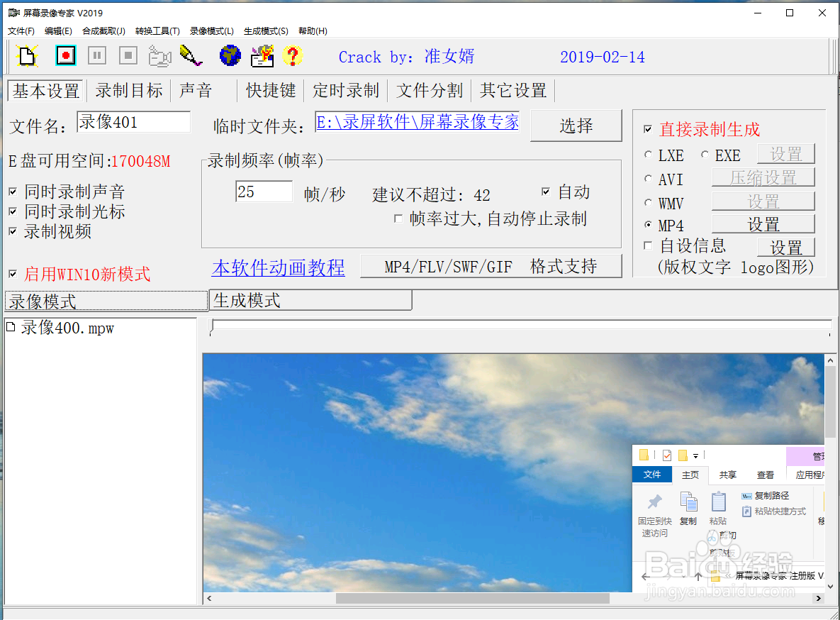The width and height of the screenshot is (840, 620).
Task: Select the WMV output format radio button
Action: [x=648, y=203]
